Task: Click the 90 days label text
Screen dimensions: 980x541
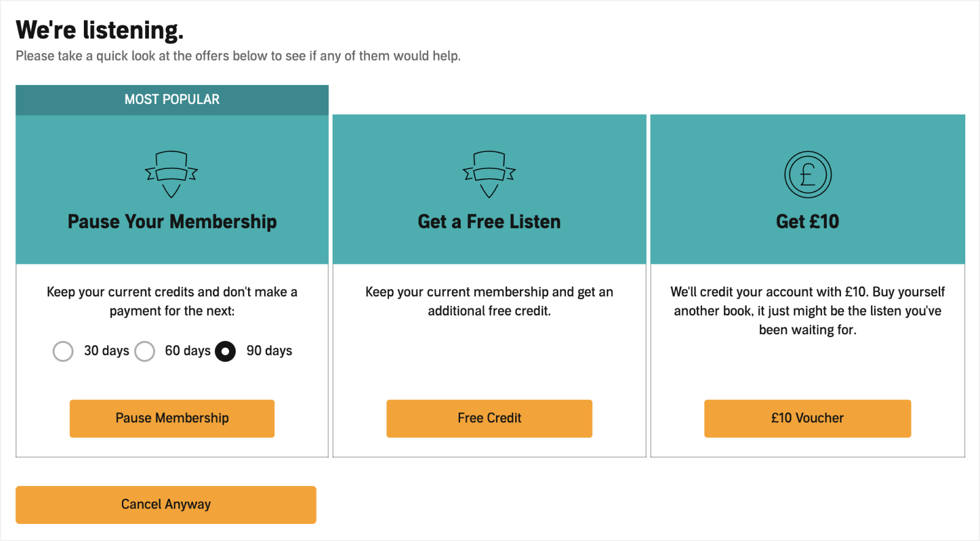Action: click(269, 351)
